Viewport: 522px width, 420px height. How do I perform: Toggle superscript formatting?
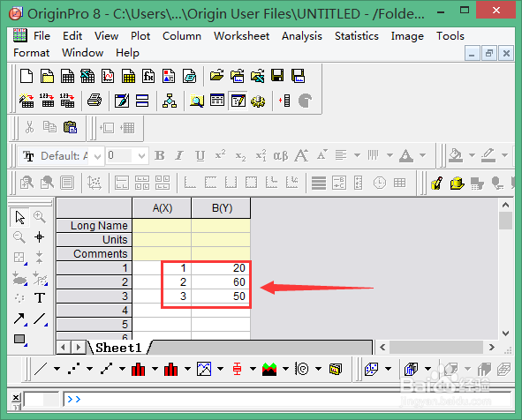point(221,155)
